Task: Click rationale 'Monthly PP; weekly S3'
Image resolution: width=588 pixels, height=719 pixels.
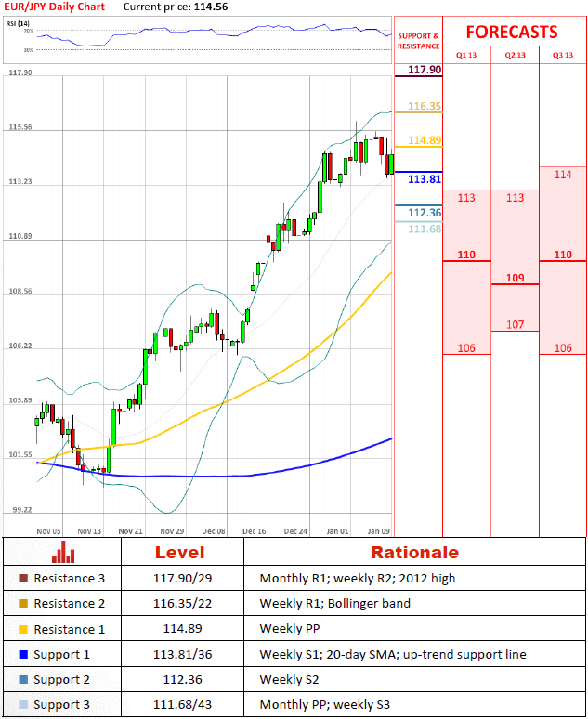Action: [325, 705]
